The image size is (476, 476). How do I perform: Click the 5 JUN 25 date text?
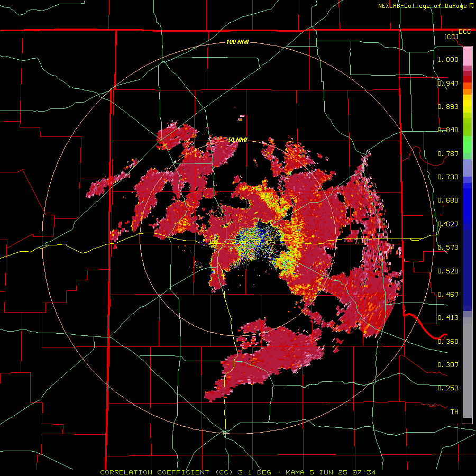point(329,472)
